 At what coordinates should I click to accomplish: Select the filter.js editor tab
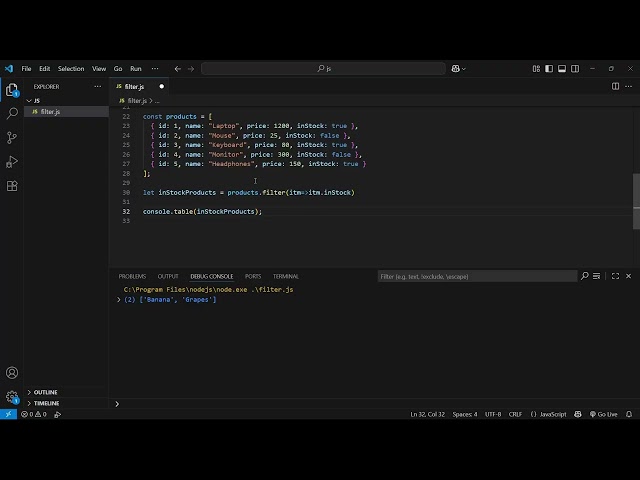[139, 86]
